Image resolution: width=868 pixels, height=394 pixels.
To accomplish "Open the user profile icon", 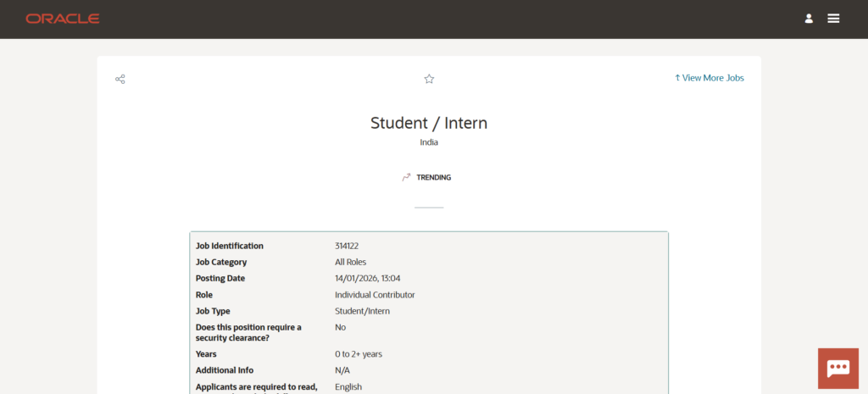I will tap(809, 19).
